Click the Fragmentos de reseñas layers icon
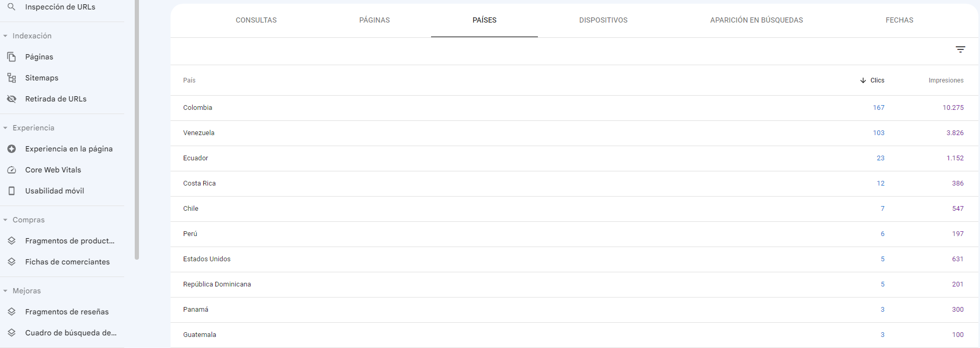980x348 pixels. pyautogui.click(x=11, y=312)
